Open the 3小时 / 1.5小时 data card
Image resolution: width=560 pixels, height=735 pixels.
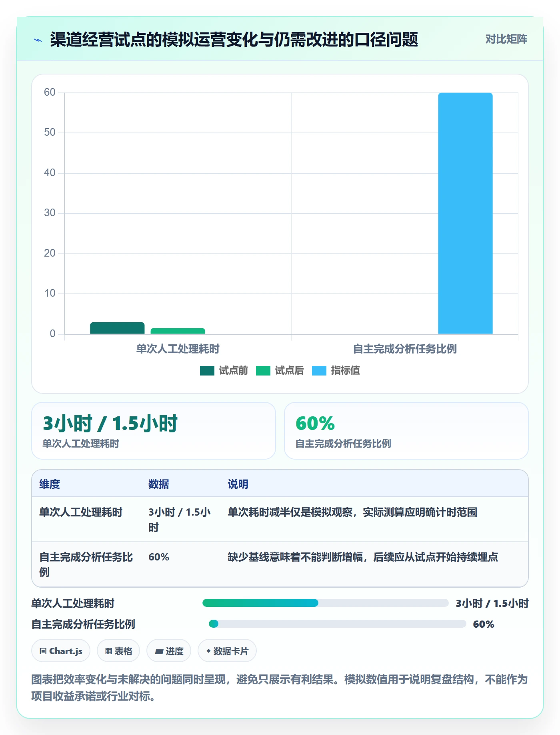154,431
